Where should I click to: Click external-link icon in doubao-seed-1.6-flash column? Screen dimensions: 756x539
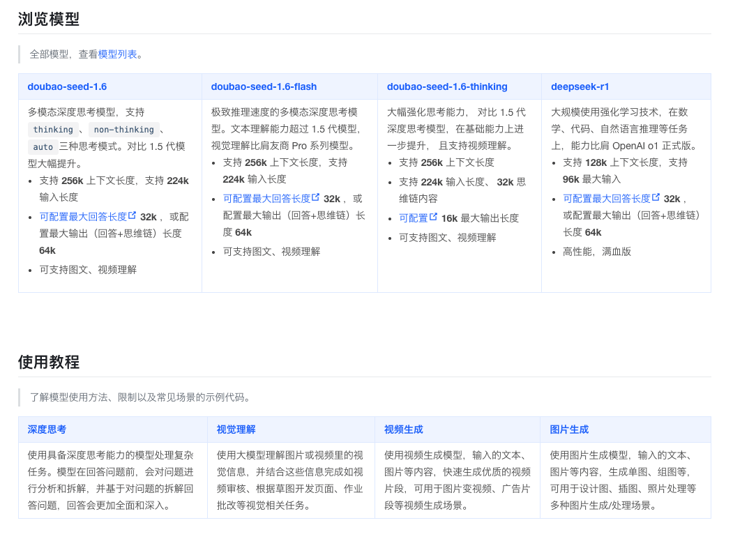click(316, 197)
